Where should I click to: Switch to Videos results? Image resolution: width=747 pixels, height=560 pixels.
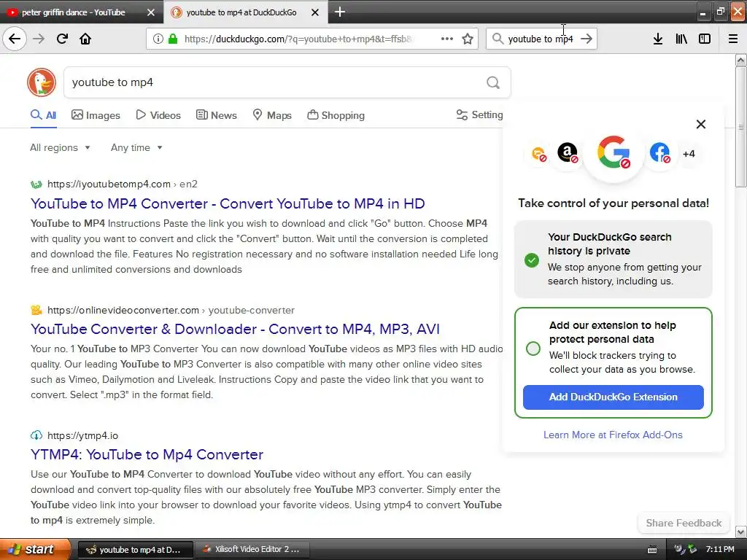click(158, 115)
